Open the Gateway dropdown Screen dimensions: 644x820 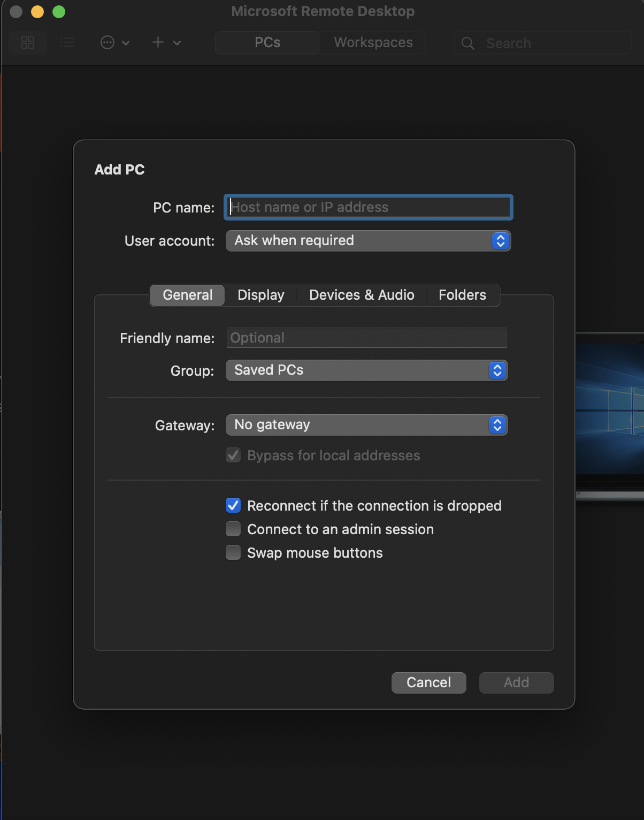(367, 425)
